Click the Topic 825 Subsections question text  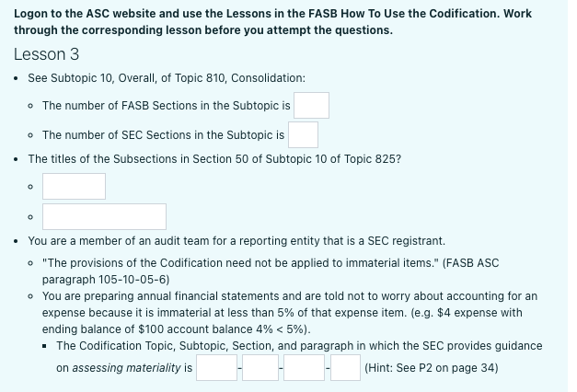point(214,159)
